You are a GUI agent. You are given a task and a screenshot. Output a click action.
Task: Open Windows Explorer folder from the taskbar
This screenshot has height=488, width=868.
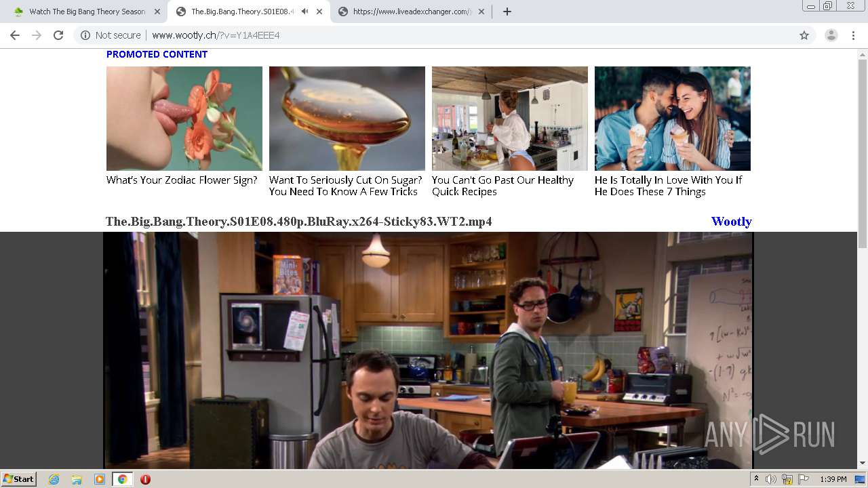[x=77, y=479]
